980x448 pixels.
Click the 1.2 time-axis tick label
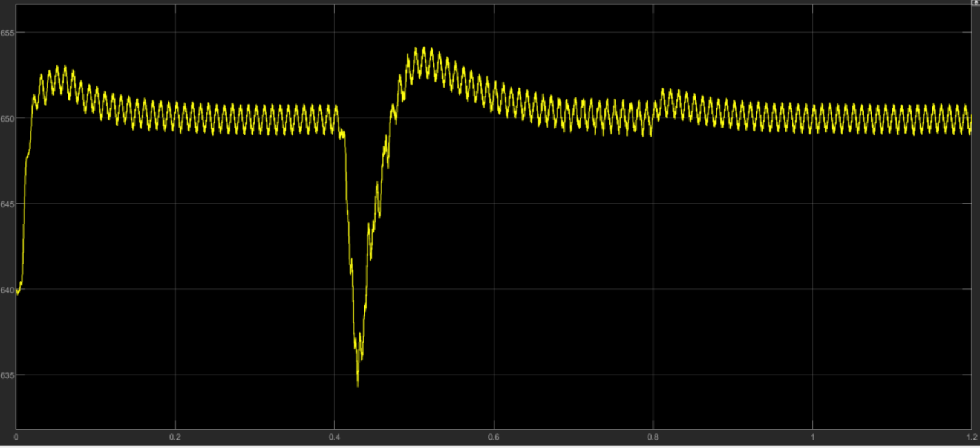click(x=972, y=437)
